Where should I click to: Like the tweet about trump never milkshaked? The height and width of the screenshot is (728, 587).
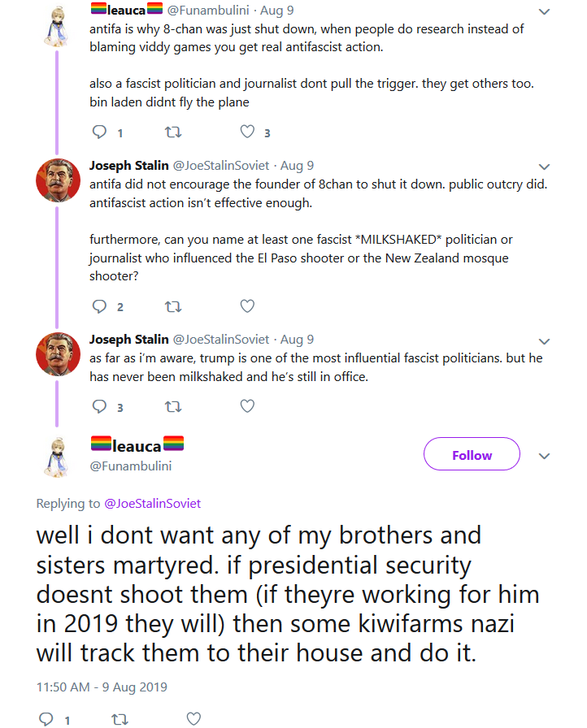click(x=247, y=406)
